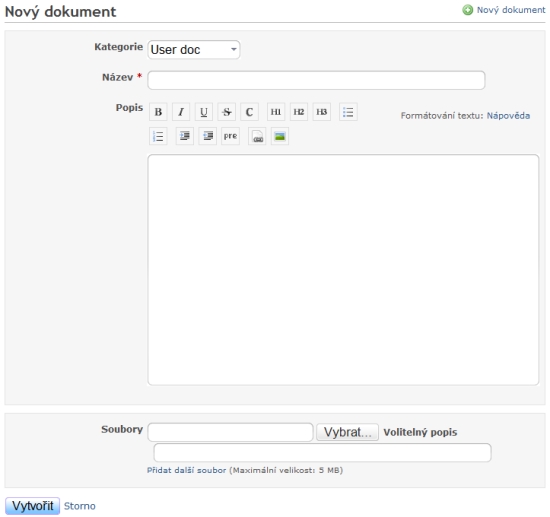Apply underline formatting with U icon
Image resolution: width=550 pixels, height=517 pixels.
click(204, 112)
